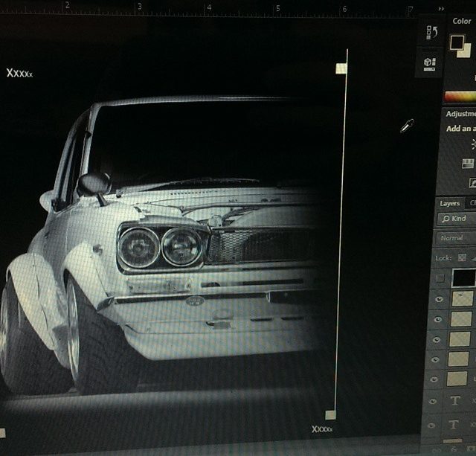Show the hidden top black layer

click(x=440, y=278)
